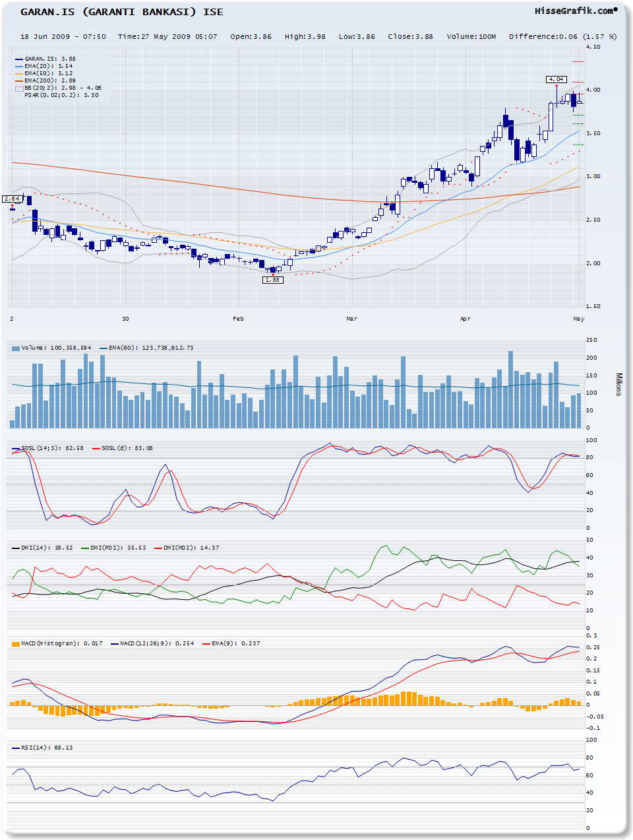Image resolution: width=633 pixels, height=840 pixels.
Task: Click the 1.50 price axis value
Action: pyautogui.click(x=593, y=306)
